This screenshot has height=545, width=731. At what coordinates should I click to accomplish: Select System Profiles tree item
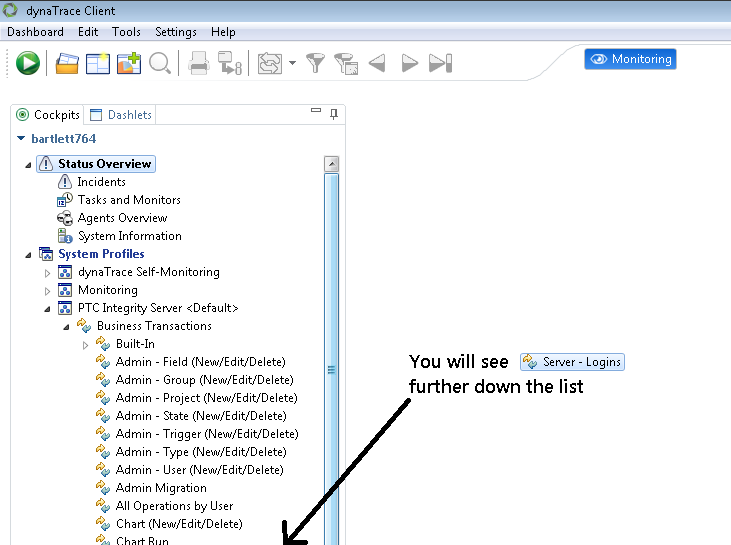pos(101,254)
